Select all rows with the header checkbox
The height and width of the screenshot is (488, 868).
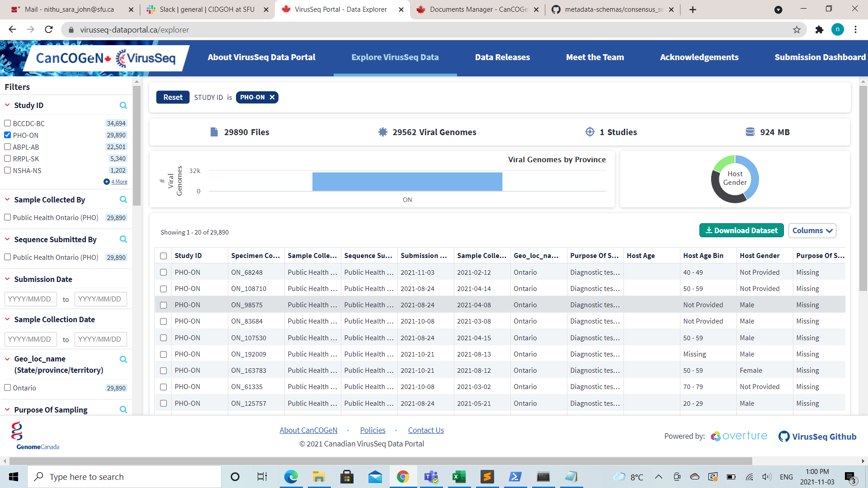163,255
